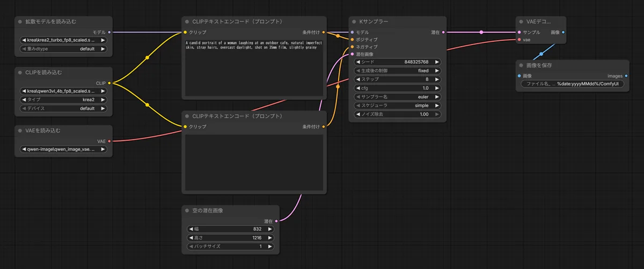644x269 pixels.
Task: Click the サンプル input port on VAEデコード
Action: tap(519, 32)
